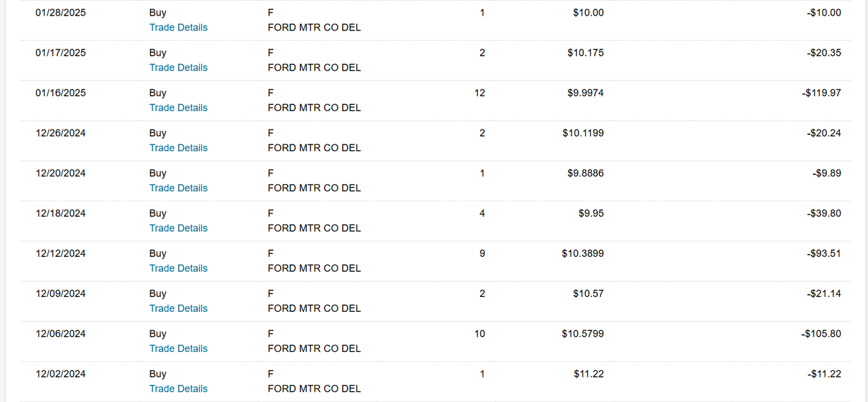Open Trade Details for 12/26/2024 buy

click(x=178, y=148)
